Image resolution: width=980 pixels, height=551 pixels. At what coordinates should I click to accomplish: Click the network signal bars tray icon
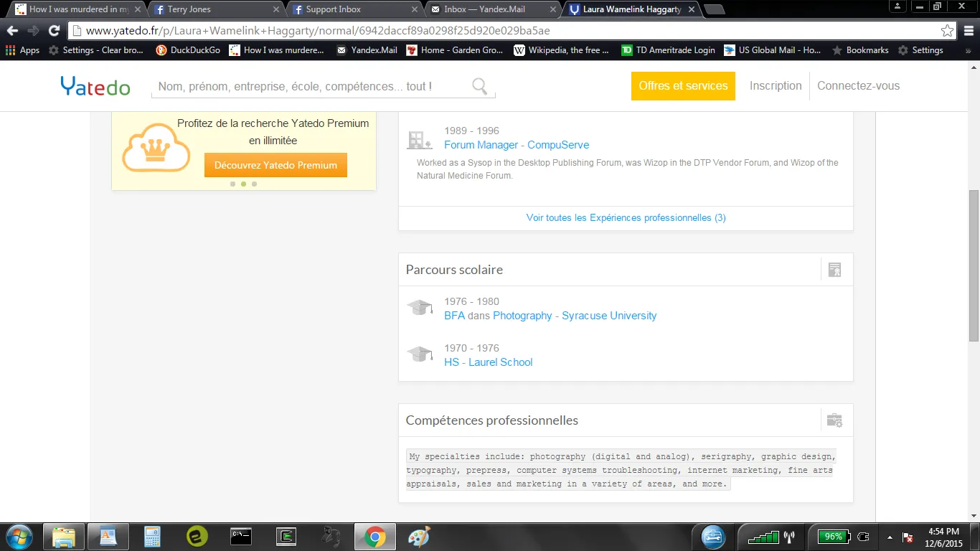(763, 537)
